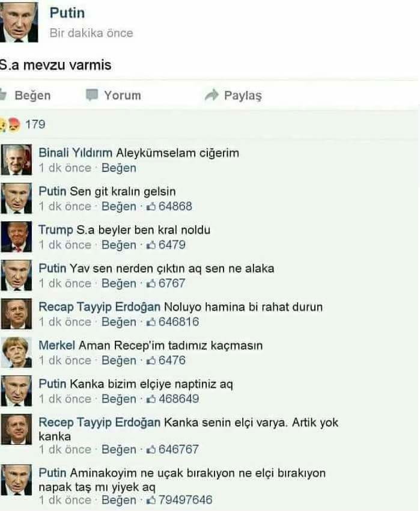
Task: Click thumbs-up icon showing 6479 likes
Action: point(151,245)
